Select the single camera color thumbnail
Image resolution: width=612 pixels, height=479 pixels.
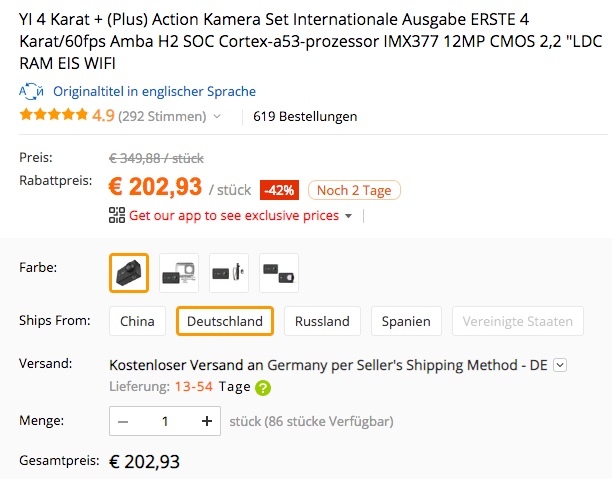click(129, 273)
